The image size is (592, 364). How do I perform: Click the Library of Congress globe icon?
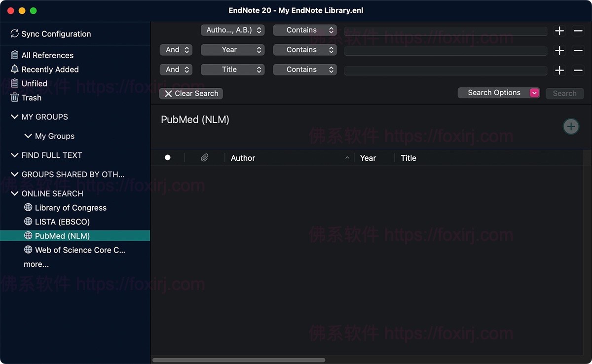[28, 208]
